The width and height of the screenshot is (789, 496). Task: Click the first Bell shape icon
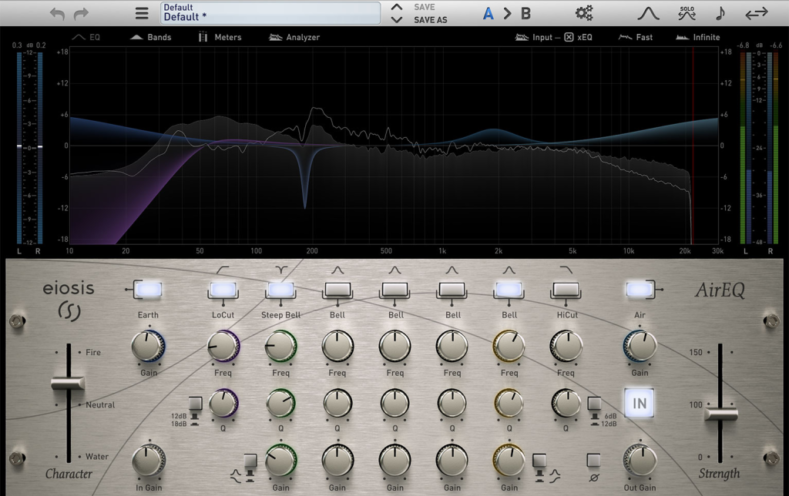337,271
